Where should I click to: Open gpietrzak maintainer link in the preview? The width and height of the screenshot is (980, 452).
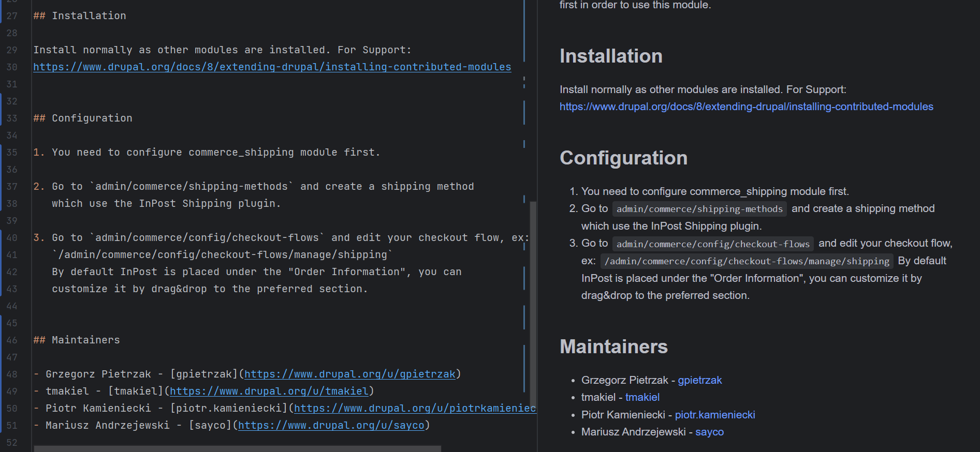point(700,380)
